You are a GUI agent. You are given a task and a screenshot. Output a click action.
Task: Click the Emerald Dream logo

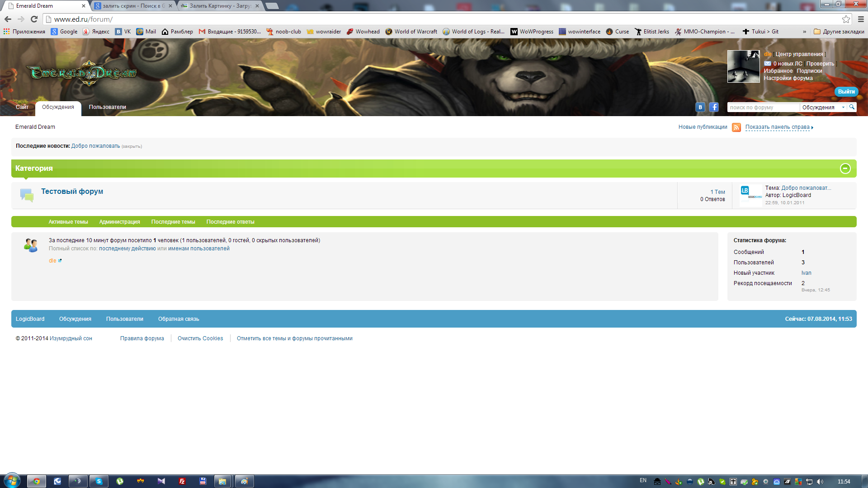click(82, 73)
